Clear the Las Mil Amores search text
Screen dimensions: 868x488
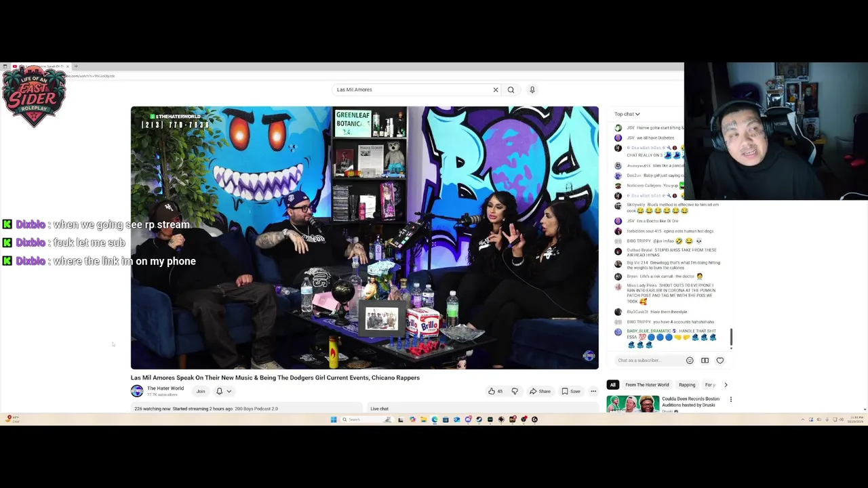tap(496, 89)
